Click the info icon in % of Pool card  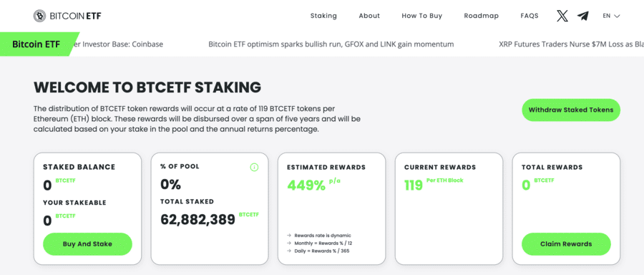(x=254, y=167)
